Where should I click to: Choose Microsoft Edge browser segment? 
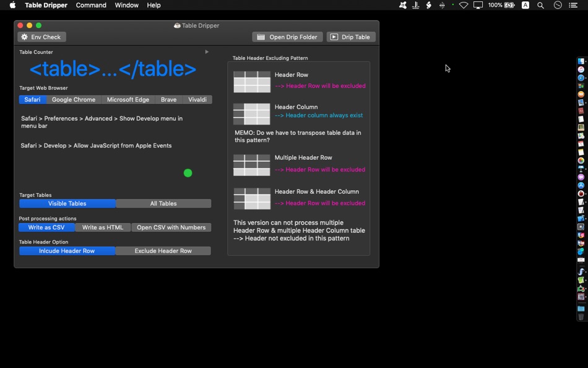point(128,100)
